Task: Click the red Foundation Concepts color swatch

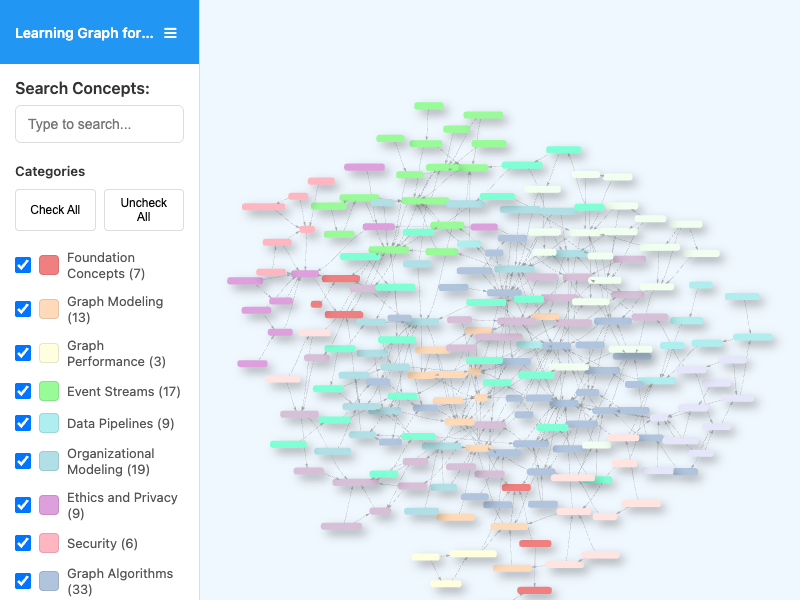Action: click(49, 265)
